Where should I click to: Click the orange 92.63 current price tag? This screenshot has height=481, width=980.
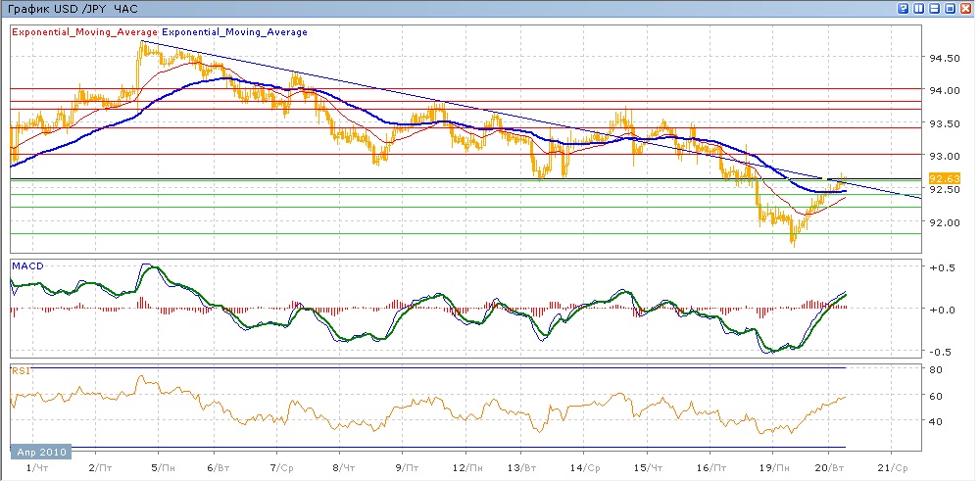pos(943,178)
